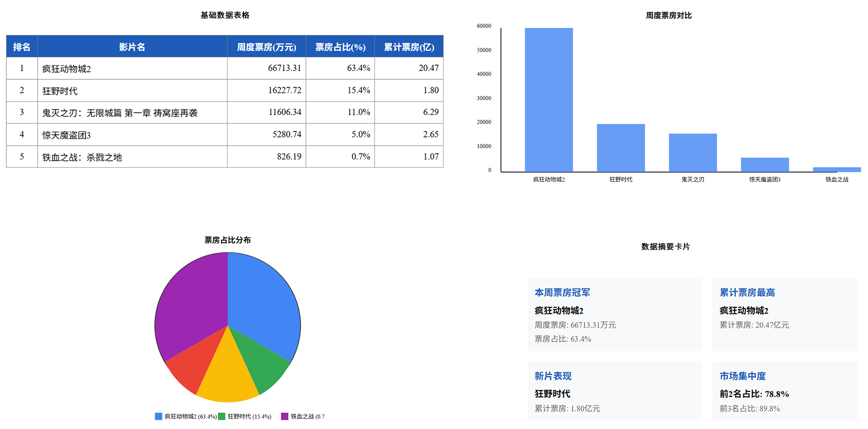Screen dimensions: 868x429
Task: Click the green slice of the pie chart
Action: pos(262,362)
